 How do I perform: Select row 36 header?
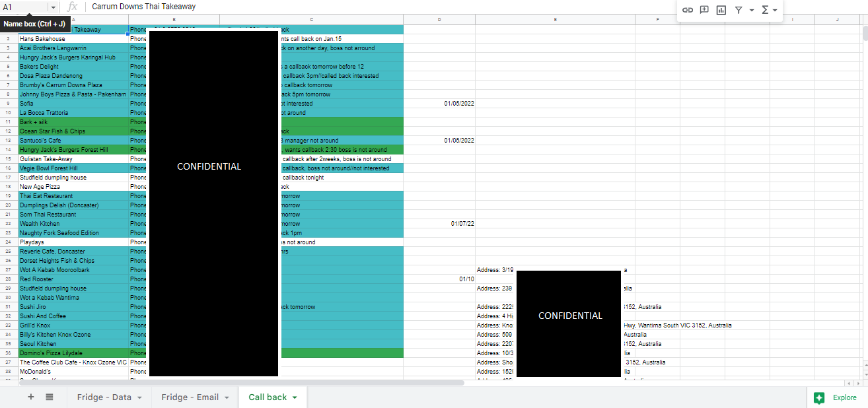(x=9, y=353)
